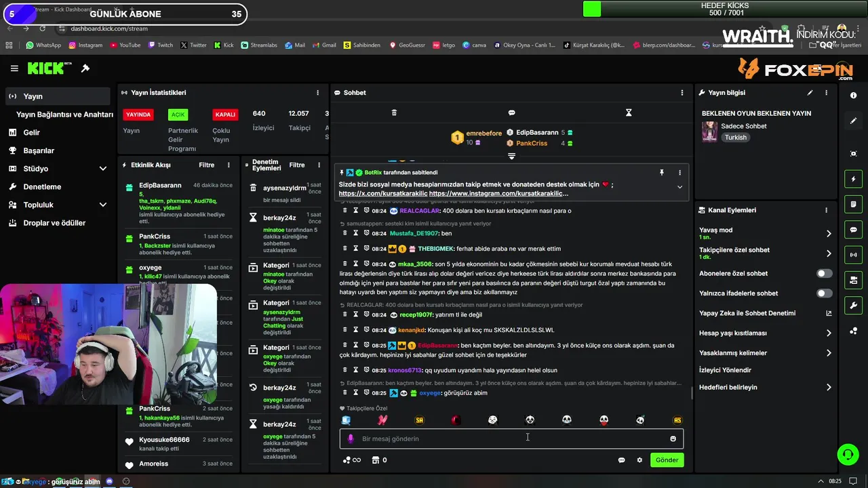This screenshot has width=868, height=488.
Task: Open Hedefleri belirleyin arrow
Action: [829, 388]
